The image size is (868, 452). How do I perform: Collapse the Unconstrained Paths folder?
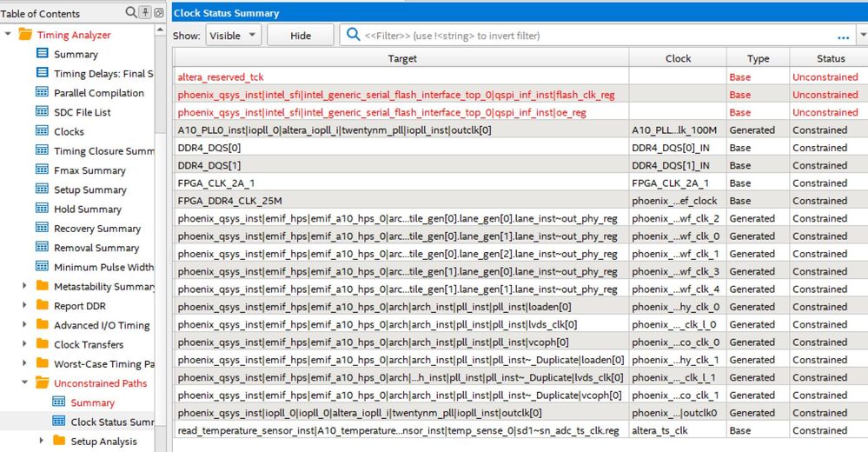tap(24, 383)
